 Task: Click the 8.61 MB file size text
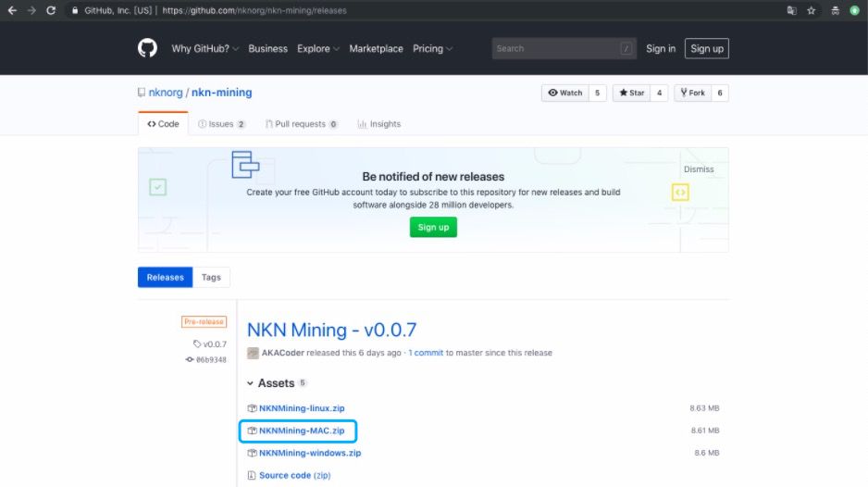(x=705, y=431)
